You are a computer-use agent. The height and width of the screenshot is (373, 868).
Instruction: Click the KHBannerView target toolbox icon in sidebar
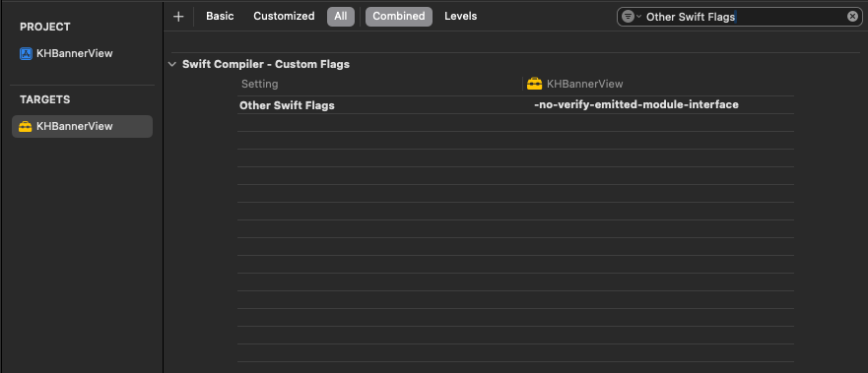26,127
